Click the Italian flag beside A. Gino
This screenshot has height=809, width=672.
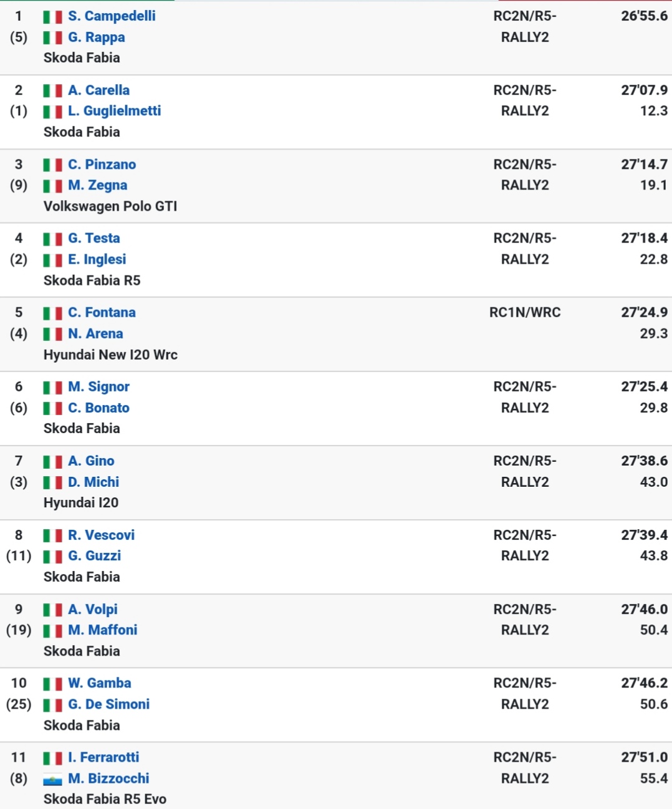point(52,461)
